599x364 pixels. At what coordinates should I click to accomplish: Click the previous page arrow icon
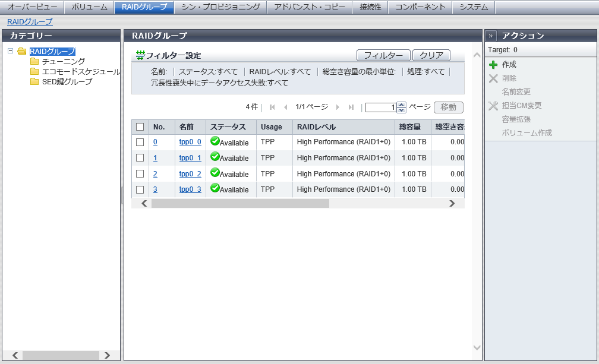click(285, 107)
